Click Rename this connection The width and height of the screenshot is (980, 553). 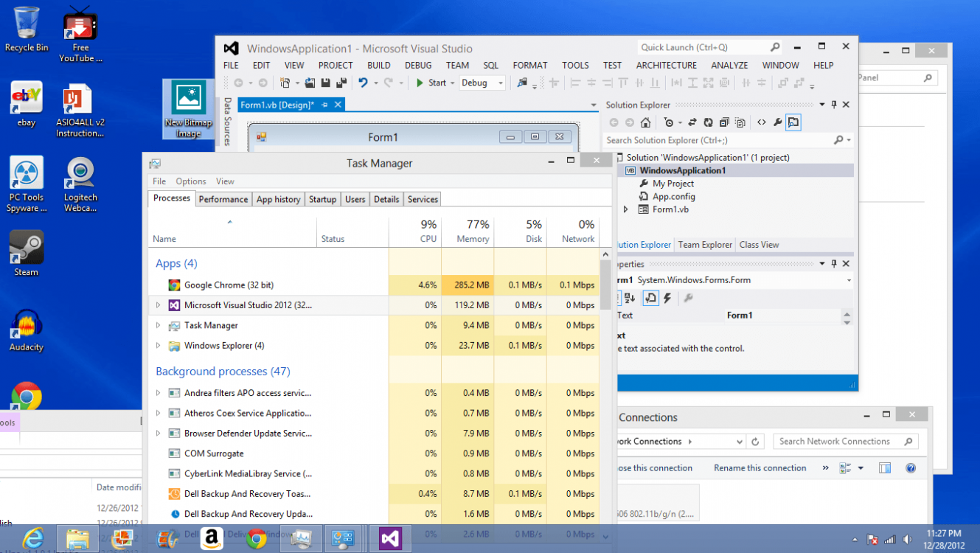click(760, 468)
